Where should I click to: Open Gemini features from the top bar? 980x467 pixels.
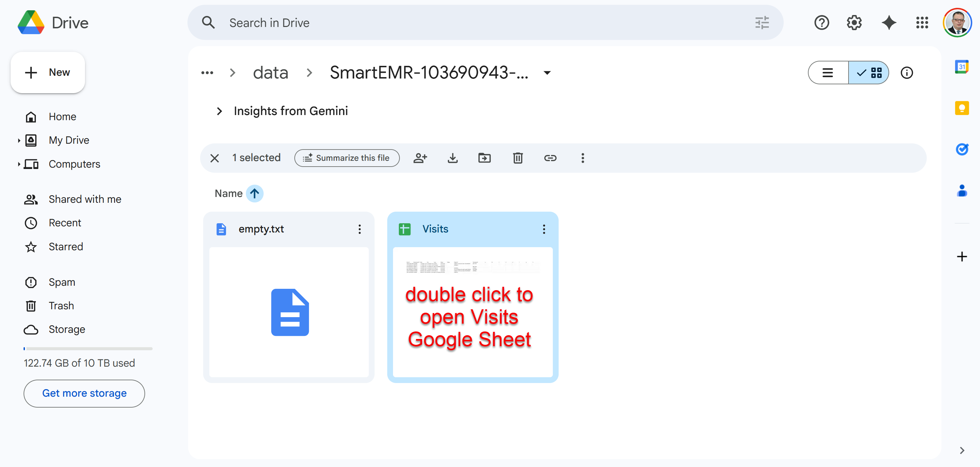pos(889,23)
